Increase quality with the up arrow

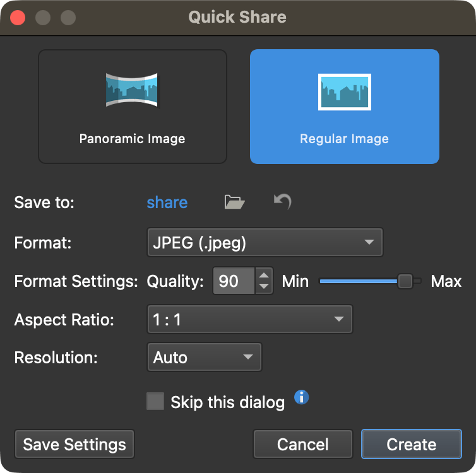click(264, 275)
